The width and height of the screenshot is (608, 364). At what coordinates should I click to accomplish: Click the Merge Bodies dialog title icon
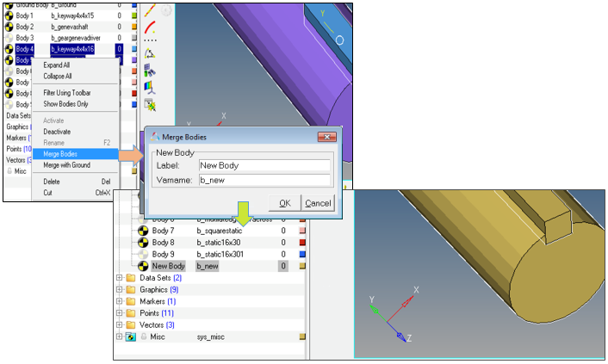tap(155, 137)
